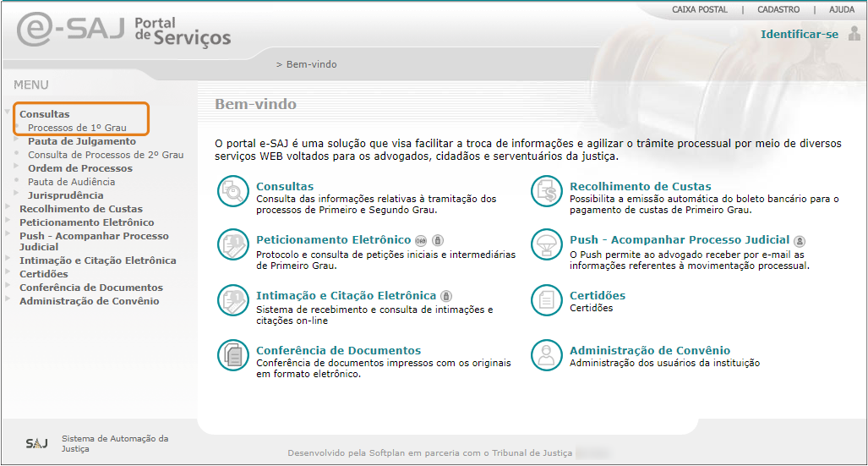Click the Intimação e Citação circle icon

[233, 299]
